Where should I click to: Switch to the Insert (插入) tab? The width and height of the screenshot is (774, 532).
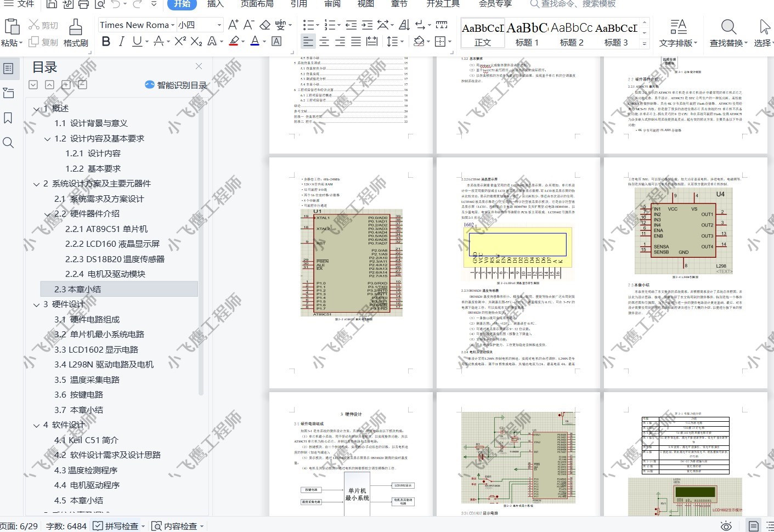coord(216,4)
